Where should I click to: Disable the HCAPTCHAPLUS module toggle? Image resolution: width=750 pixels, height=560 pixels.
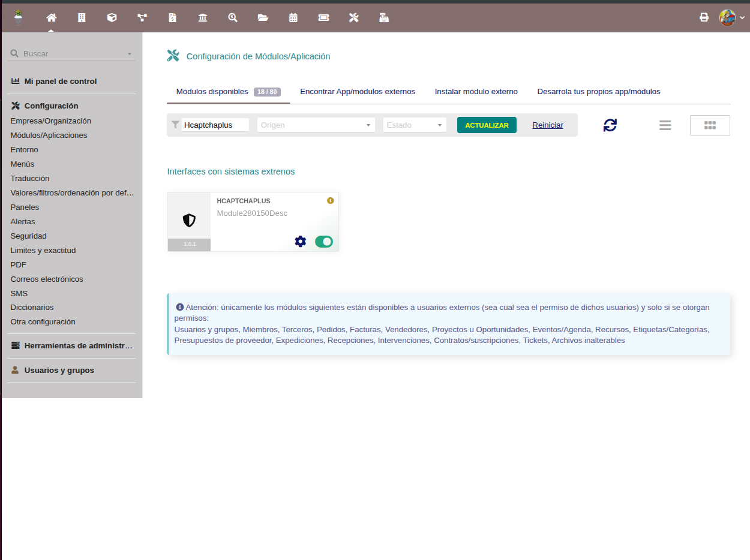point(324,242)
